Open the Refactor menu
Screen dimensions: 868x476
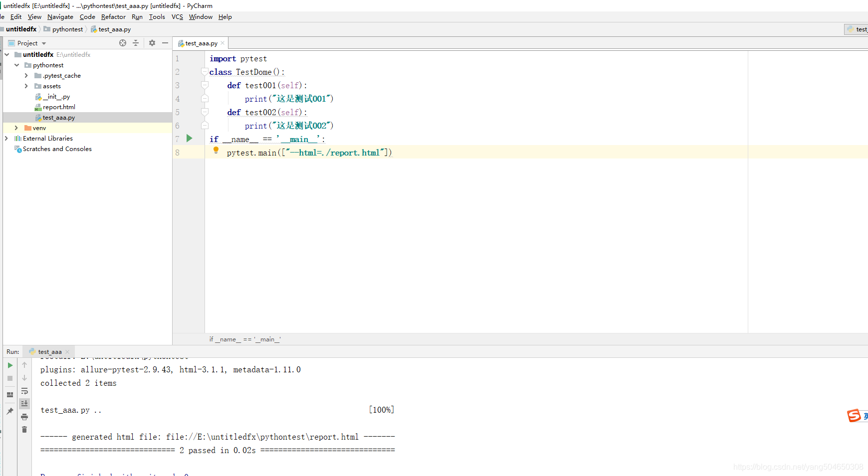pyautogui.click(x=113, y=17)
